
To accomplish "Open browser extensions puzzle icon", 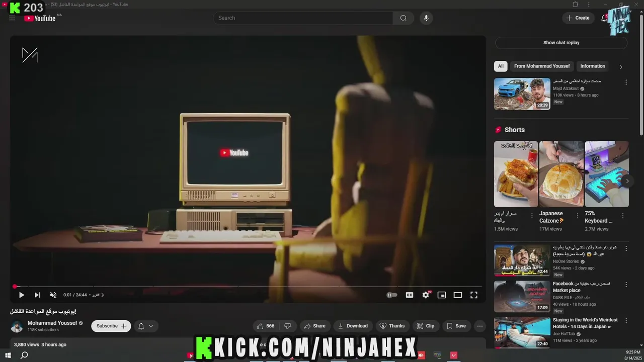I will coord(576,5).
